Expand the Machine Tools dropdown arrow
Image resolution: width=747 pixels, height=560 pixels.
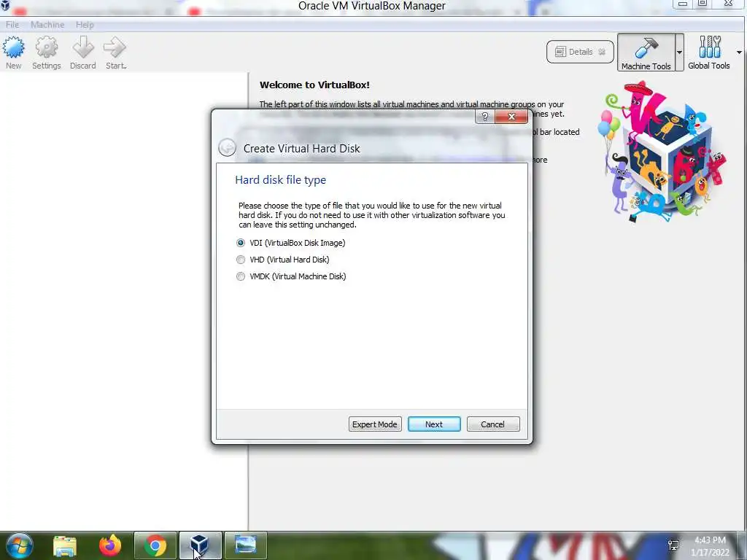(679, 52)
